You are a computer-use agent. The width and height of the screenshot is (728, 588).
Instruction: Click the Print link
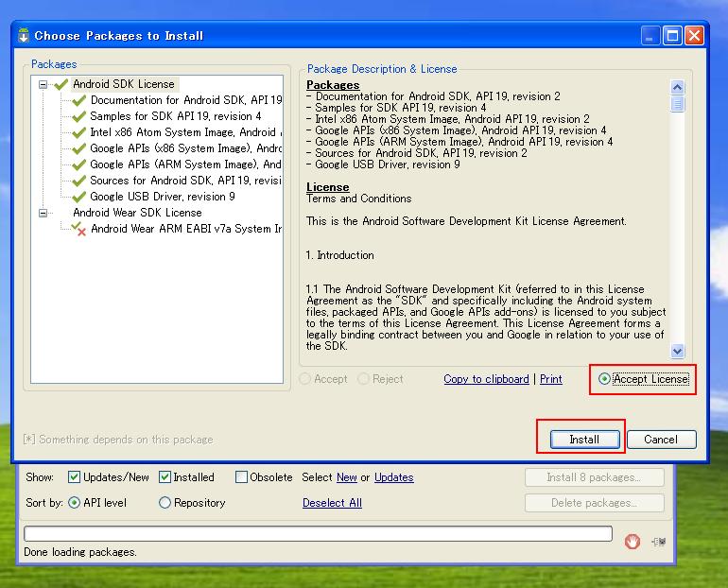(550, 379)
